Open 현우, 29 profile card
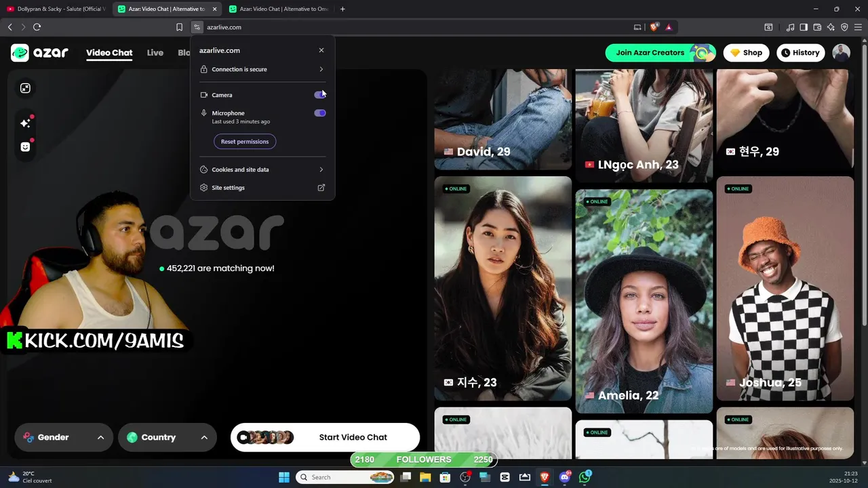 coord(785,119)
